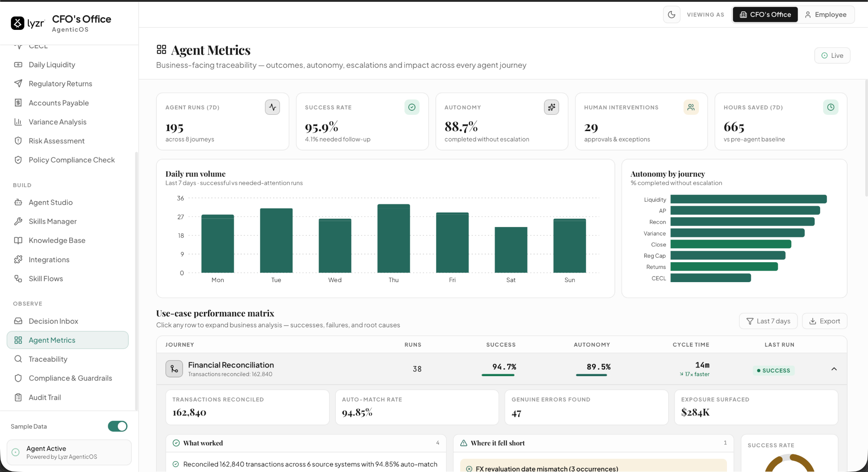Click Financial Reconciliation journey icon
The width and height of the screenshot is (868, 472).
coord(174,369)
